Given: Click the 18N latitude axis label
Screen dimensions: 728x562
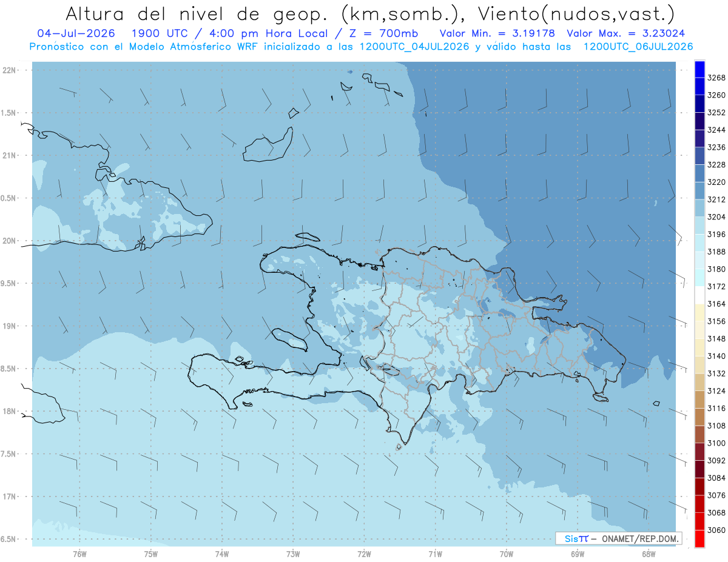Looking at the screenshot, I should click(9, 411).
